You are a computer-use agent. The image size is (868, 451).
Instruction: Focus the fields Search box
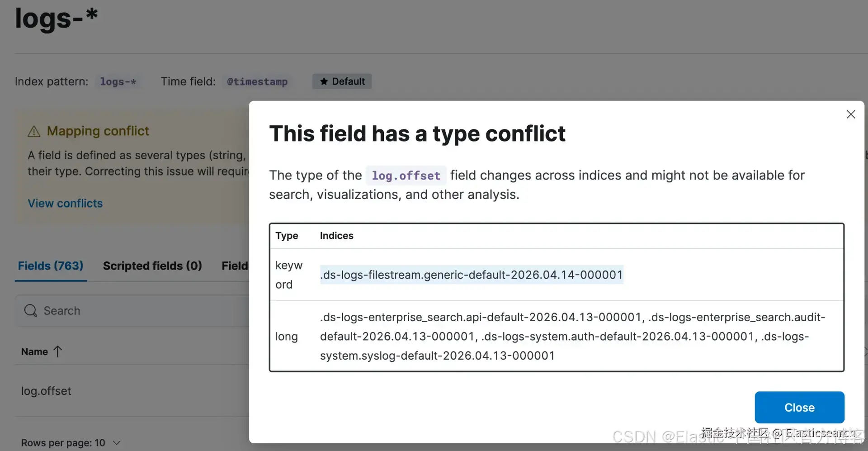coord(136,311)
